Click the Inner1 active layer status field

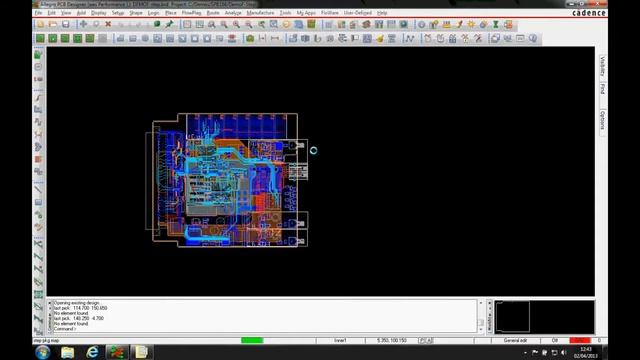tap(340, 340)
